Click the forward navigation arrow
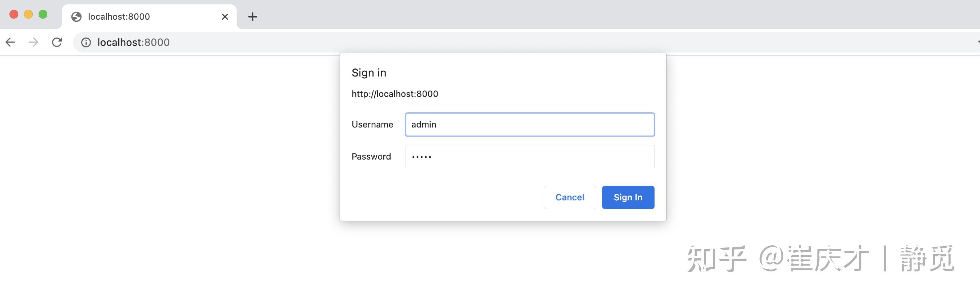980x298 pixels. (x=33, y=42)
